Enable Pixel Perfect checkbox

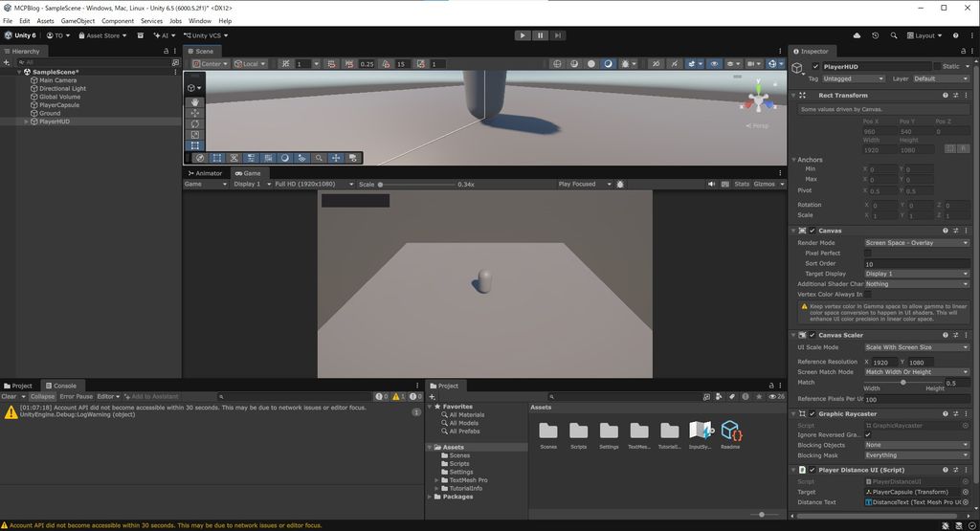(868, 253)
